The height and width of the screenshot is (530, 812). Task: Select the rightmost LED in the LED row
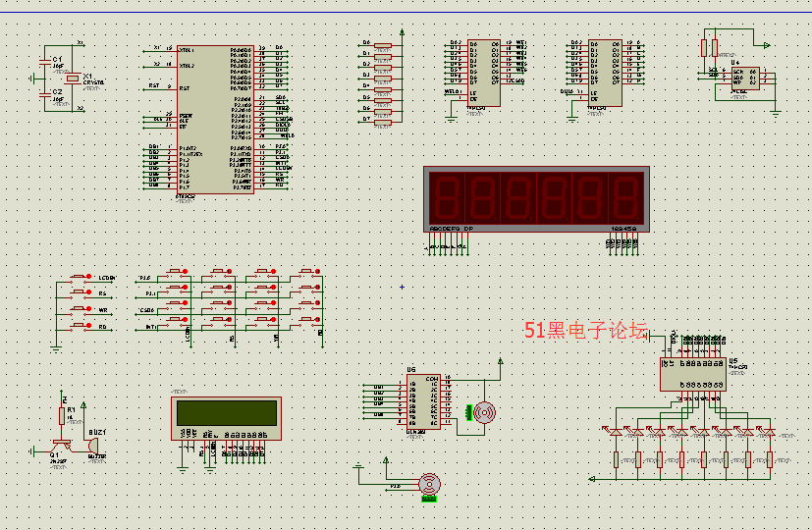[x=770, y=432]
